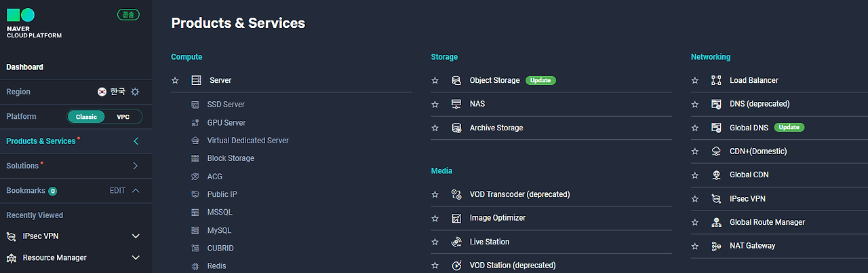This screenshot has height=273, width=868.
Task: Open the Archive Storage service
Action: pyautogui.click(x=496, y=128)
